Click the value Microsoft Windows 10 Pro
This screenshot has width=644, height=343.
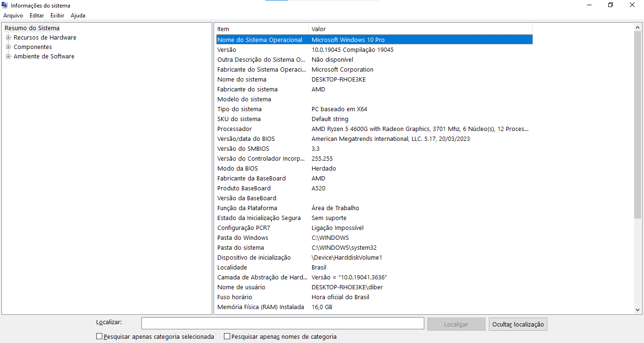click(348, 40)
